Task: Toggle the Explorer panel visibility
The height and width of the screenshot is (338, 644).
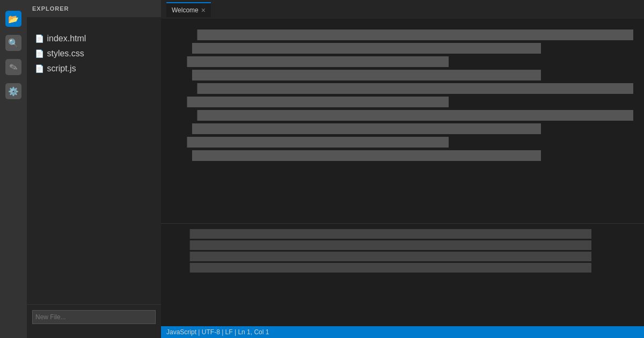Action: [13, 19]
